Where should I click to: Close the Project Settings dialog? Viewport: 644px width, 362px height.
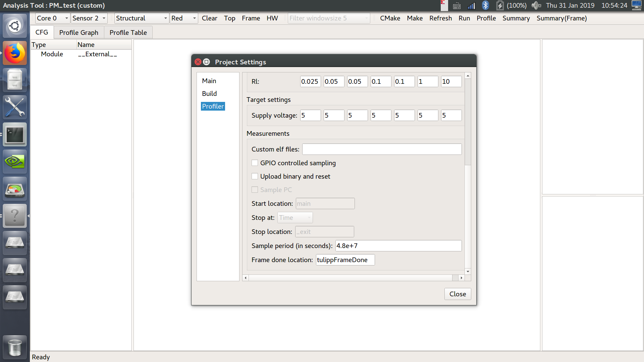(x=458, y=294)
